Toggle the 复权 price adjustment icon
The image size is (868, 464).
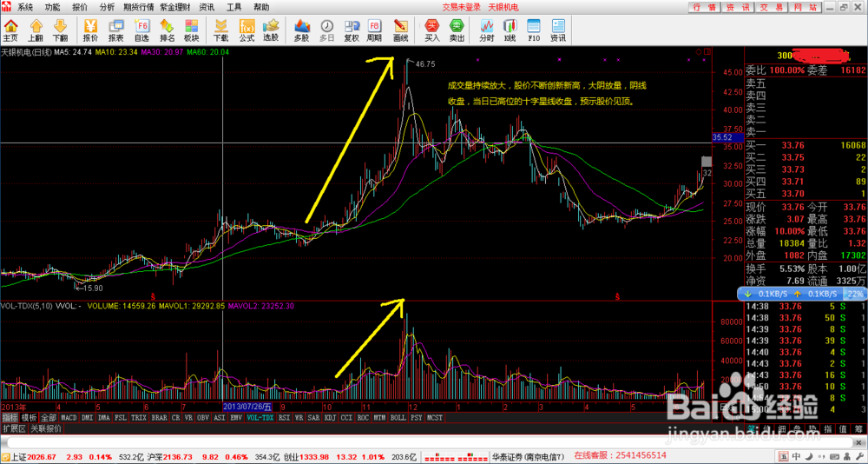tap(352, 30)
